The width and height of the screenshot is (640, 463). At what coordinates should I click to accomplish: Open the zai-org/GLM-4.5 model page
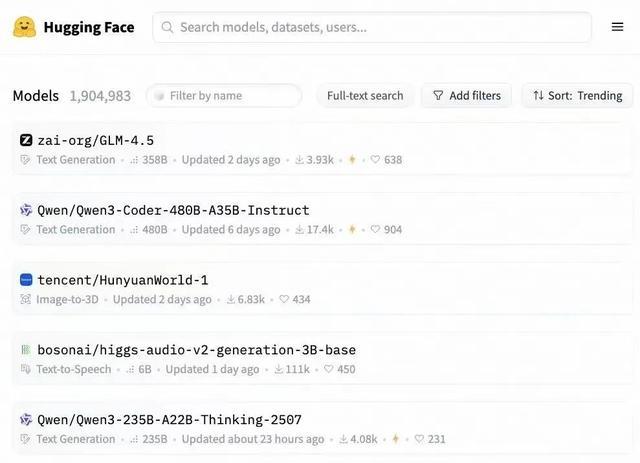pyautogui.click(x=95, y=140)
